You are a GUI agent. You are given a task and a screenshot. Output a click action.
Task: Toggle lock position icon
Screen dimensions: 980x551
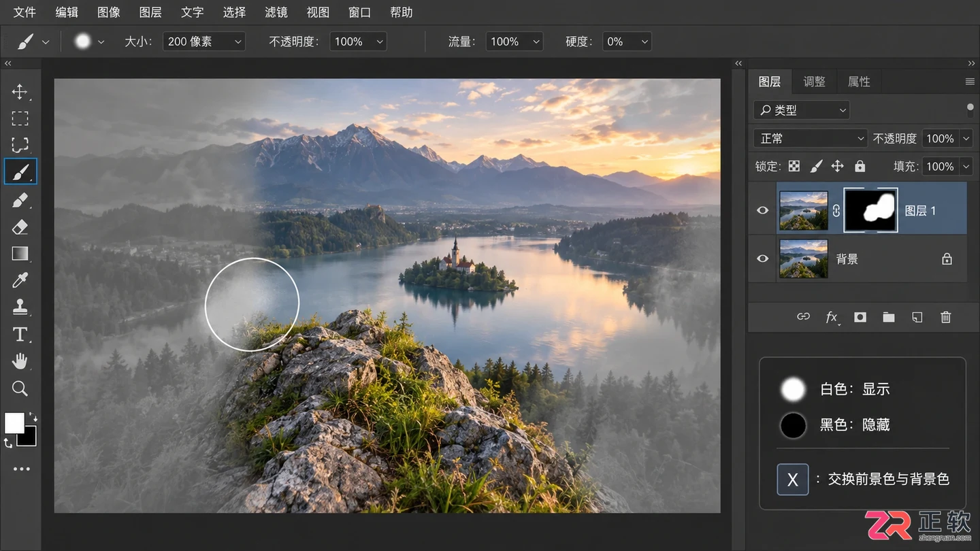click(838, 166)
